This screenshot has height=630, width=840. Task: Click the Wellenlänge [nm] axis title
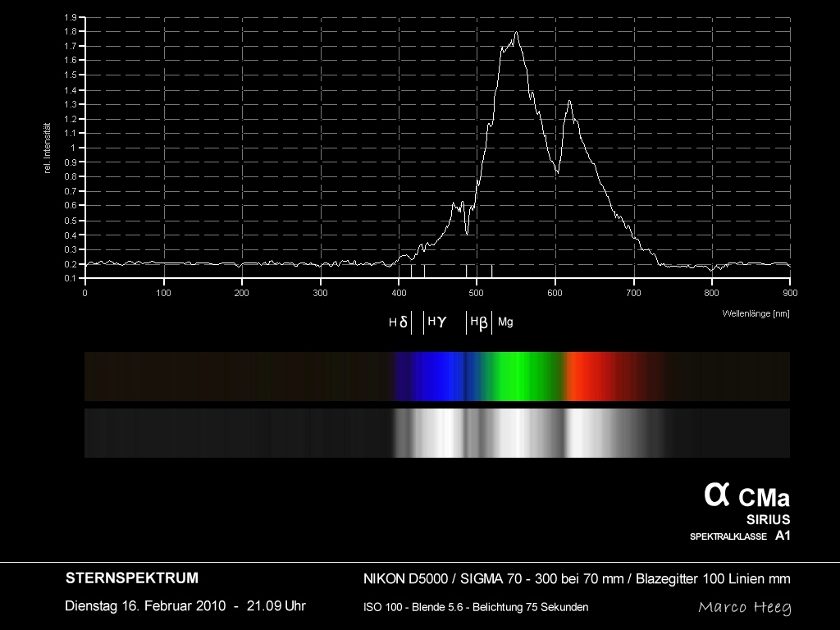click(756, 313)
